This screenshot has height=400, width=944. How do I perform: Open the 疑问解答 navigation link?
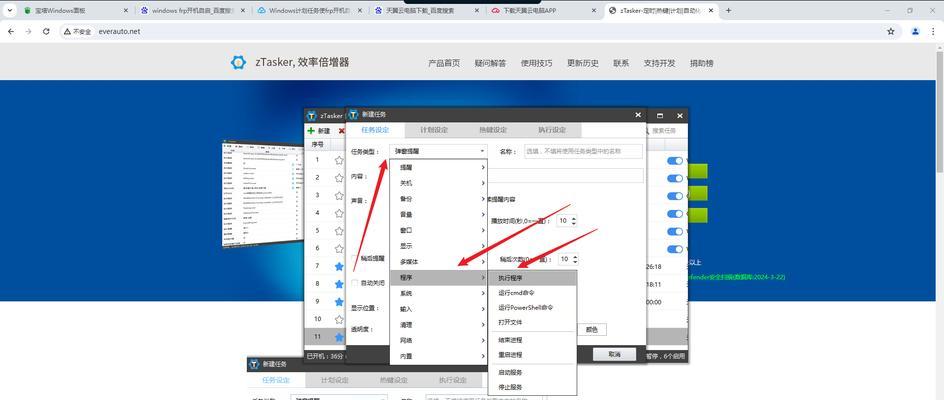[x=490, y=63]
